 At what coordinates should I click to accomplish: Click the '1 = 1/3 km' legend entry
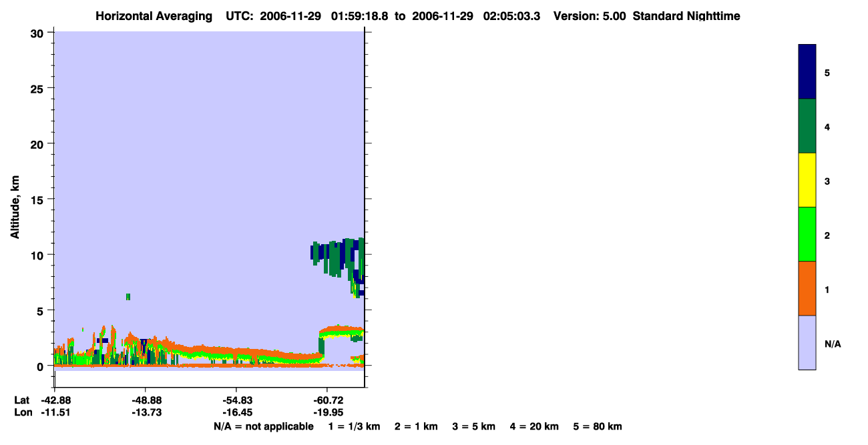[x=355, y=426]
